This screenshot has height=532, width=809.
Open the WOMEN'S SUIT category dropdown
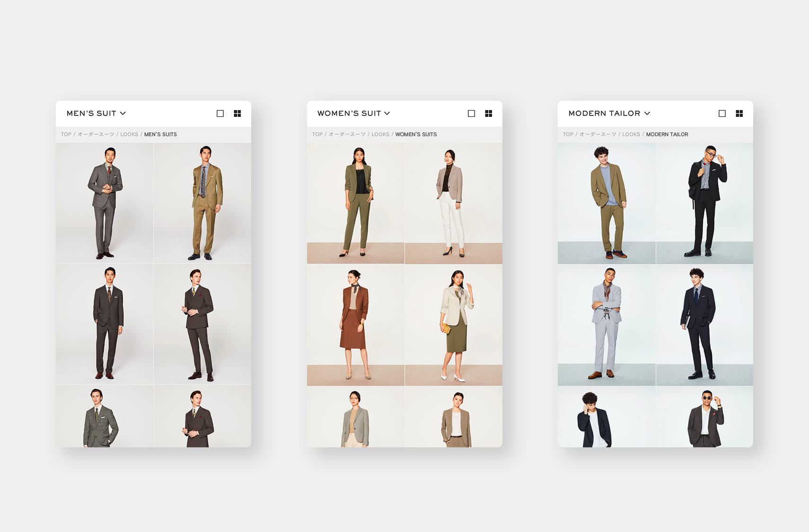pos(354,113)
